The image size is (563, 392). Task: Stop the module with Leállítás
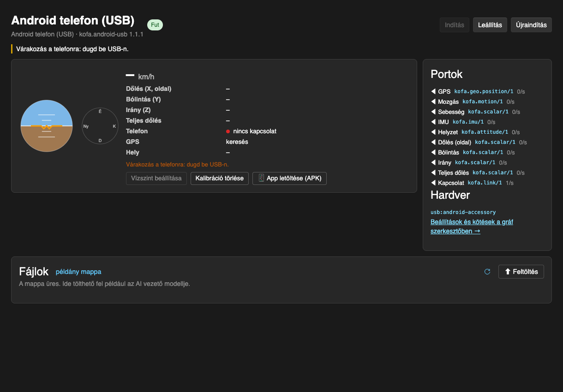pos(490,25)
